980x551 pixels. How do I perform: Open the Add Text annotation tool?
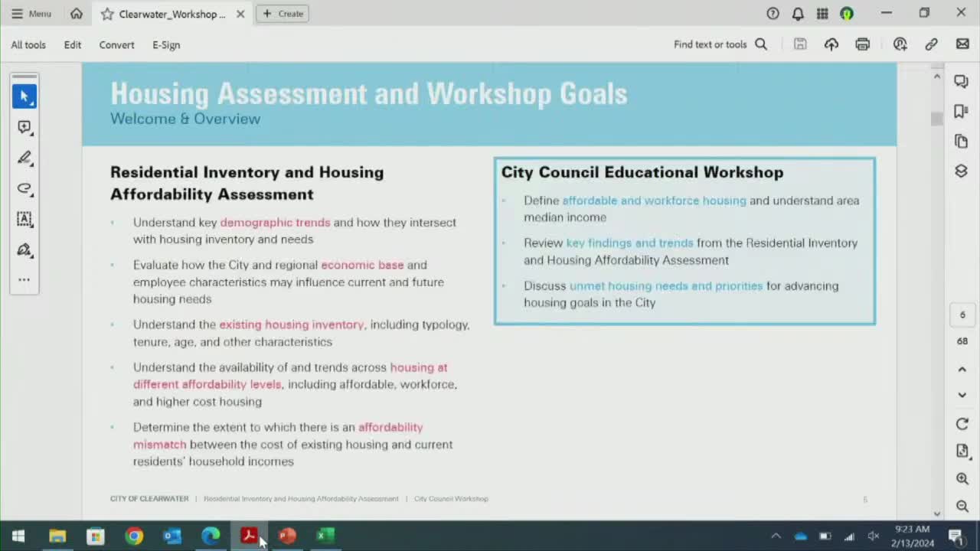click(x=24, y=220)
